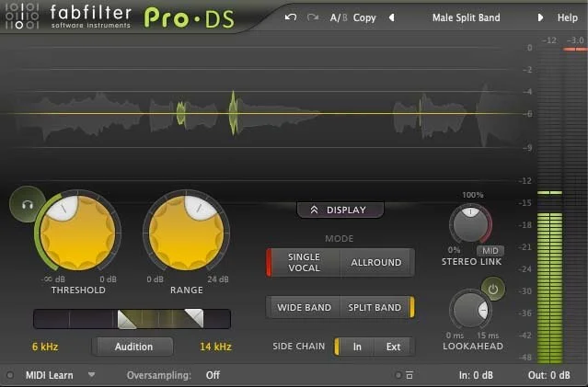This screenshot has width=588, height=387.
Task: Click the -12 meter readout
Action: tap(549, 40)
